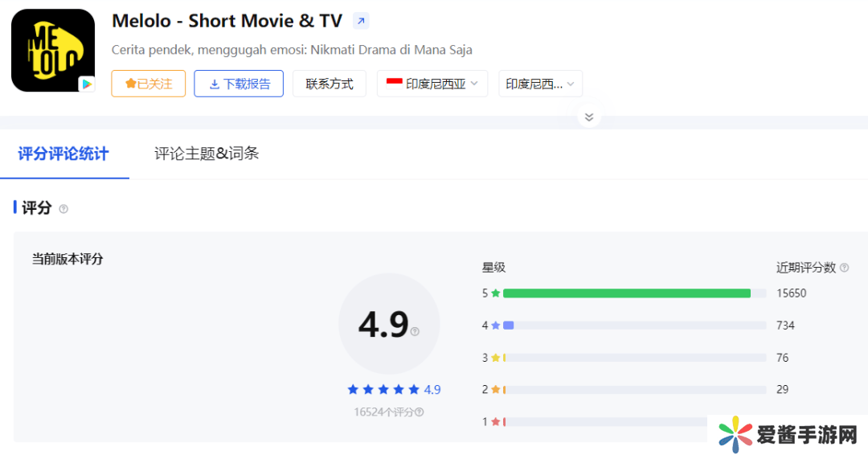
Task: Click help icon next to 近期评分数
Action: [844, 268]
